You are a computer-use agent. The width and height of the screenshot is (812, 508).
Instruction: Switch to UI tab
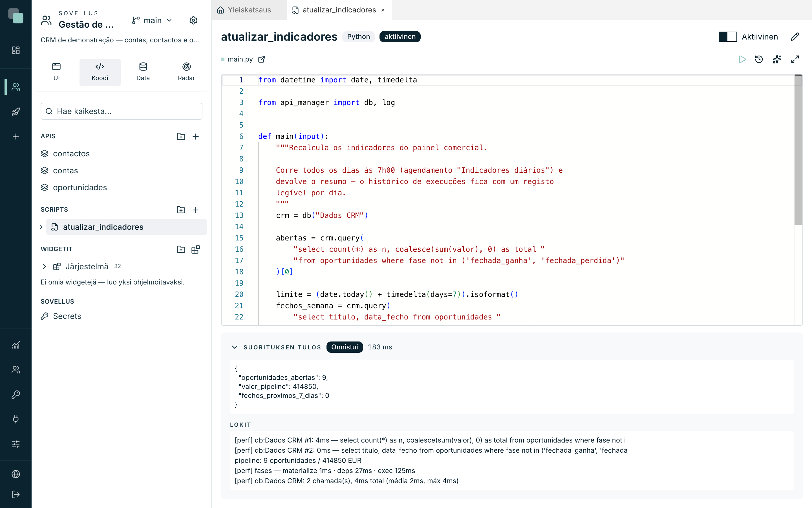click(56, 72)
